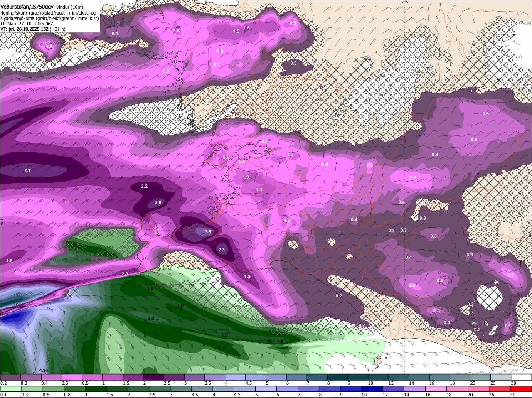
Task: Click the 2.7 value label on map
Action: click(27, 170)
